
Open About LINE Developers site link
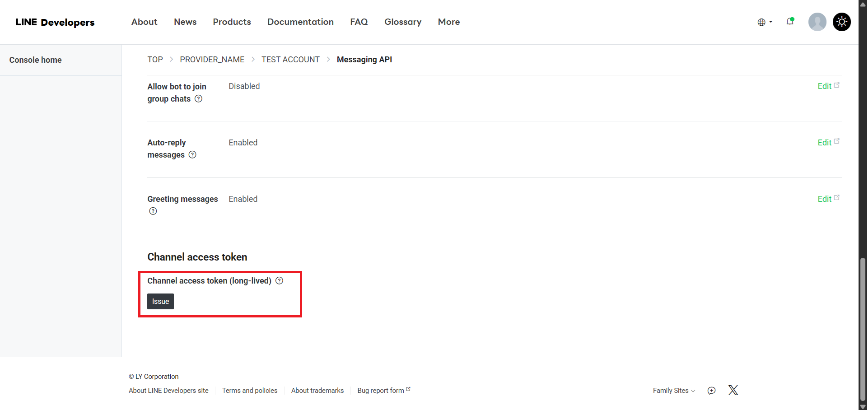coord(168,391)
